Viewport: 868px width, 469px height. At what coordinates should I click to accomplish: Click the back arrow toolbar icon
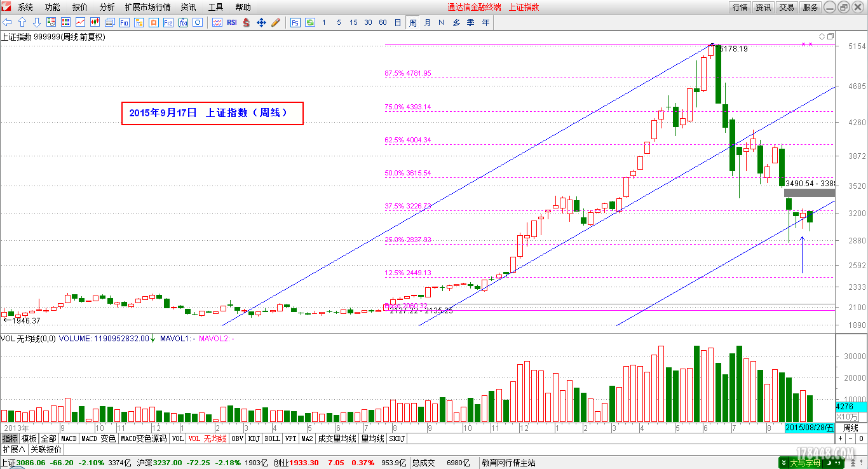pos(7,22)
